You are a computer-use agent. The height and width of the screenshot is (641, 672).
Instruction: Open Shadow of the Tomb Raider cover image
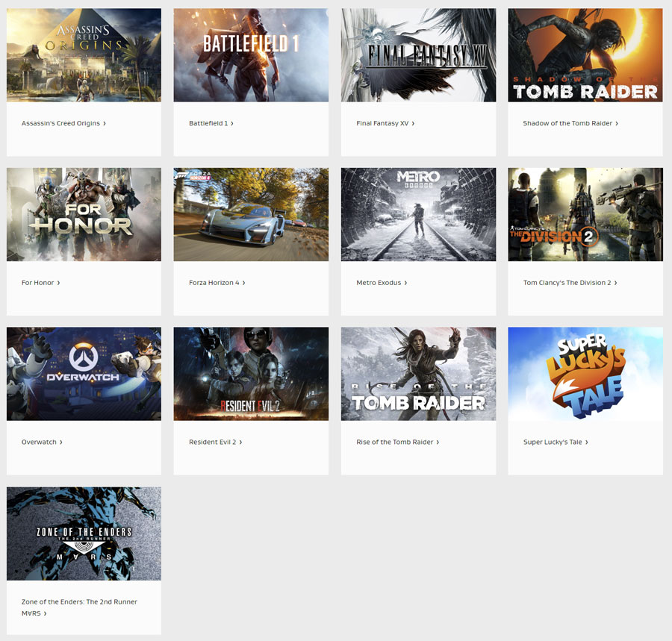585,55
